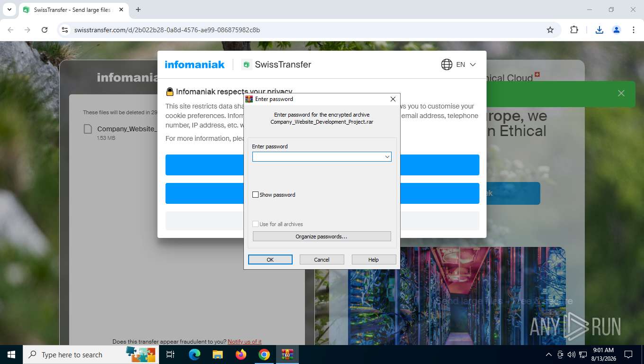Open the Windows Start menu
This screenshot has height=364, width=644.
(11, 355)
